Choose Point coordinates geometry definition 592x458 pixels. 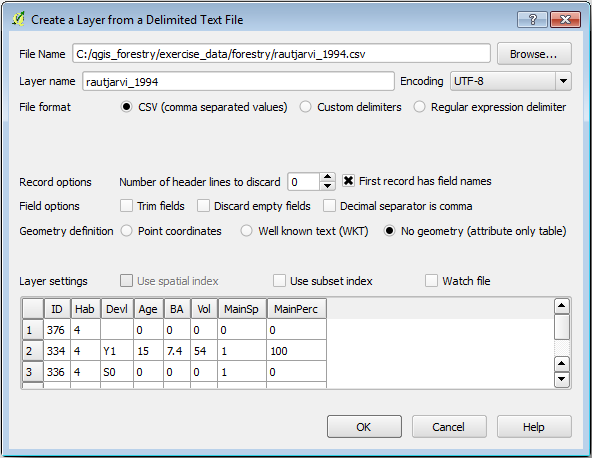(126, 231)
